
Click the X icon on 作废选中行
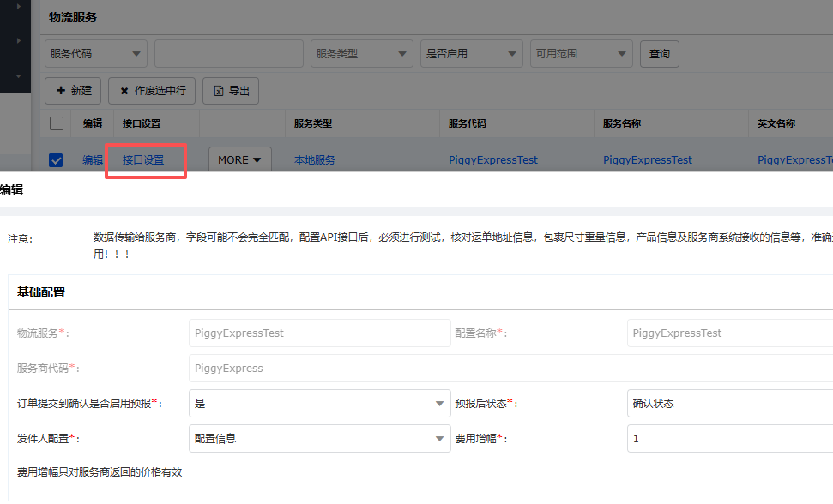124,91
